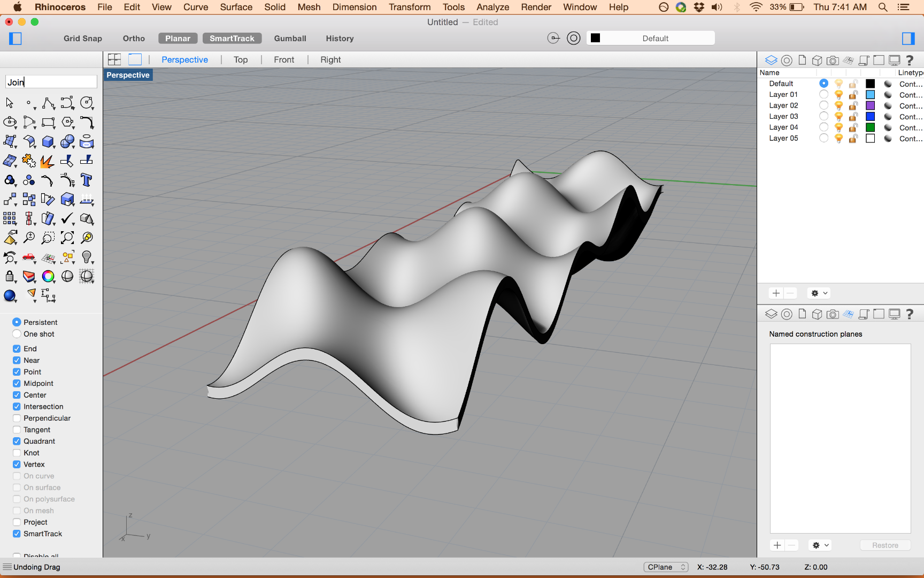Activate the Text tool

coord(86,180)
